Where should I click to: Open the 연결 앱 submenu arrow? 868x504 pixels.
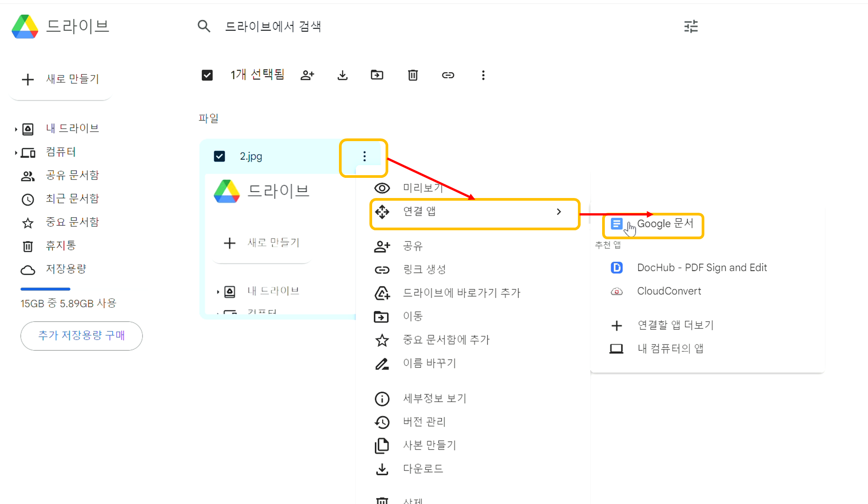click(559, 211)
